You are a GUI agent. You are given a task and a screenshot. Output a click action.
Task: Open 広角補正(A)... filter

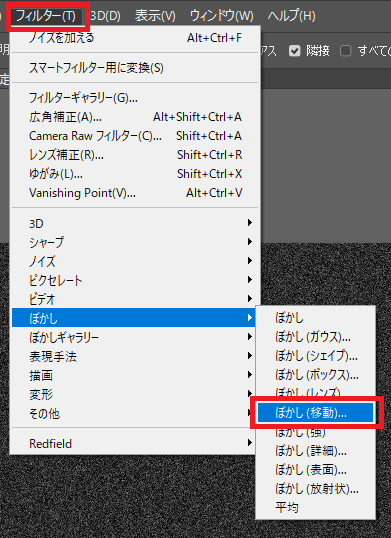click(x=135, y=117)
